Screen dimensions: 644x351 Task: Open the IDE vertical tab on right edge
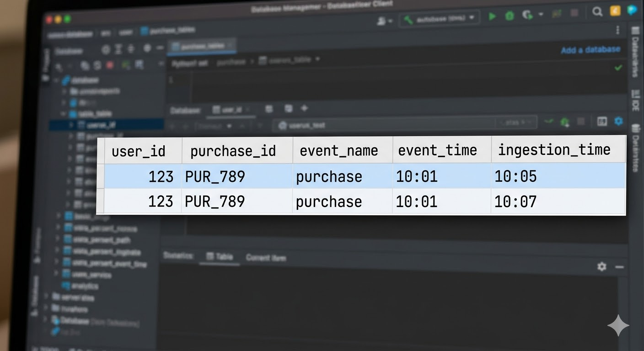pyautogui.click(x=635, y=100)
